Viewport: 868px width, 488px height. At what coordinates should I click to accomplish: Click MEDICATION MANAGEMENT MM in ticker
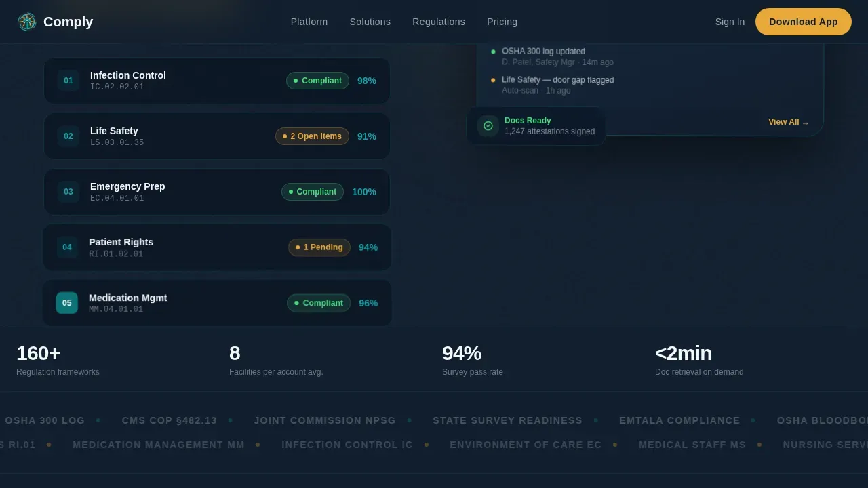[x=159, y=445]
